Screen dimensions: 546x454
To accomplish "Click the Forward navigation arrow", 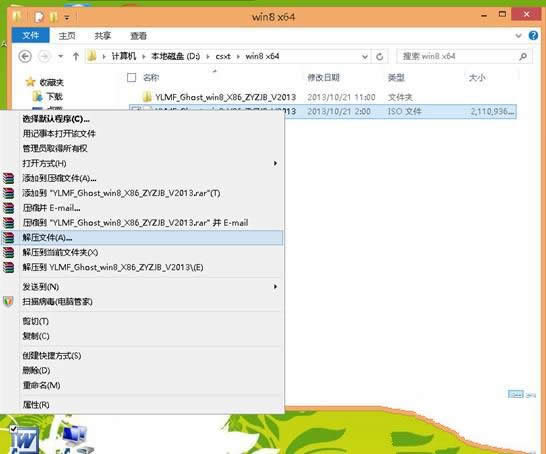I will tap(44, 56).
